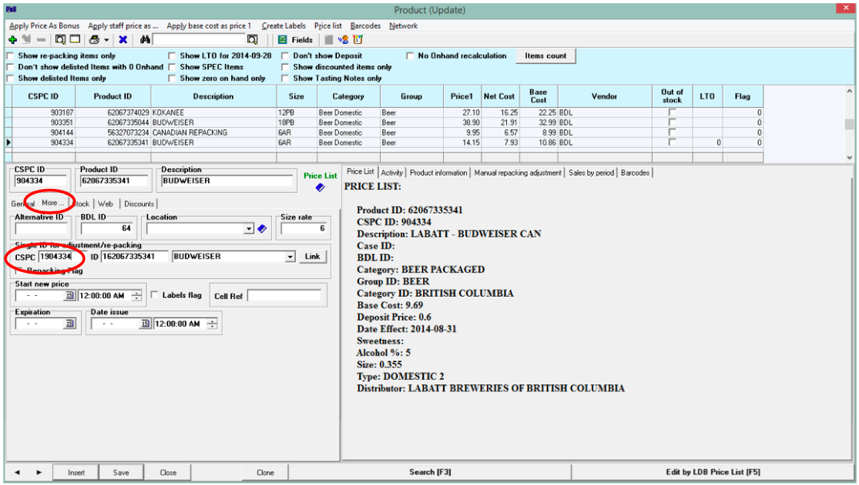The width and height of the screenshot is (859, 485).
Task: Open Manual repacking adjustment tab
Action: click(518, 173)
